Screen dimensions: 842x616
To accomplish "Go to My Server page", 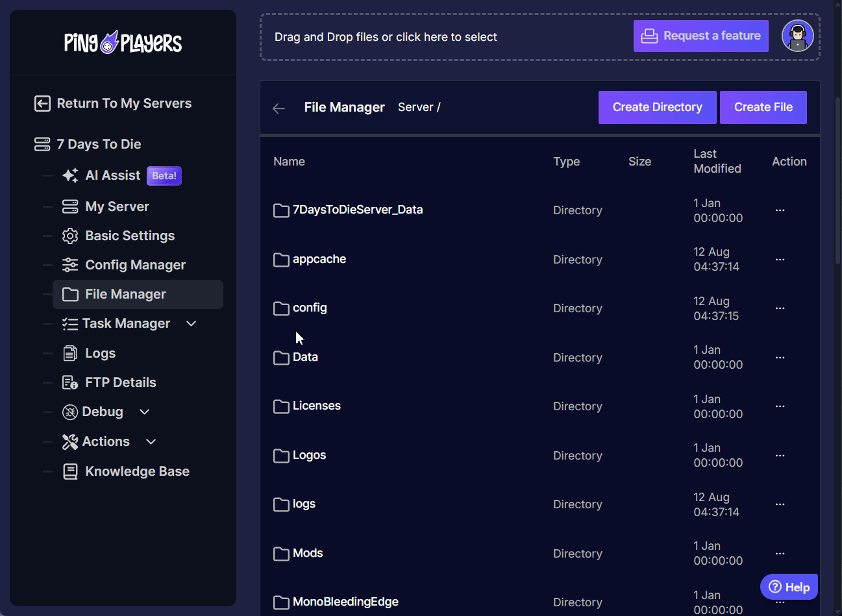I will (117, 206).
